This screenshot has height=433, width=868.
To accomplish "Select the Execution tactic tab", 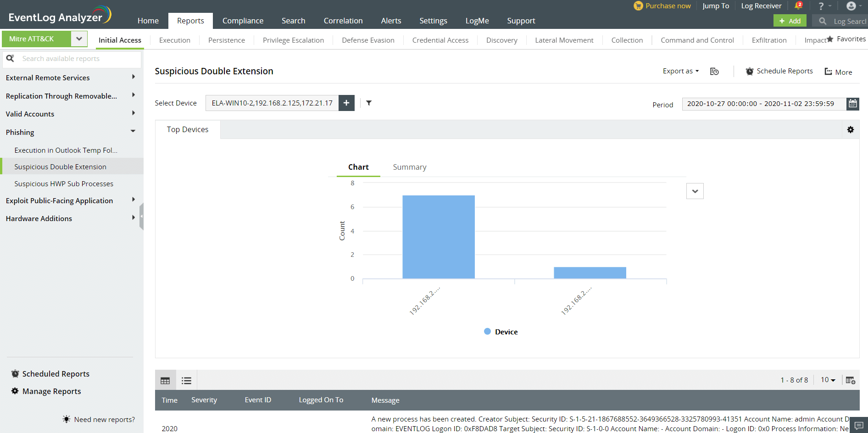I will click(175, 40).
